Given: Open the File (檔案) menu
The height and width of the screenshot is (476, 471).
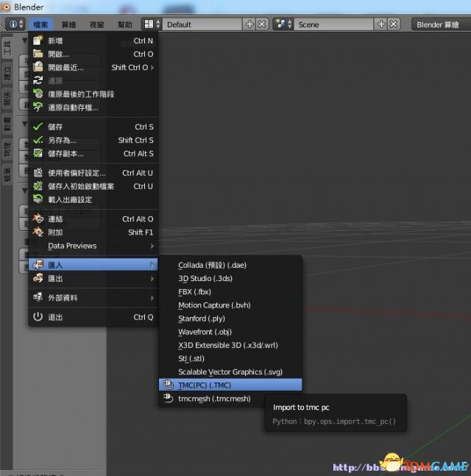Looking at the screenshot, I should (40, 24).
